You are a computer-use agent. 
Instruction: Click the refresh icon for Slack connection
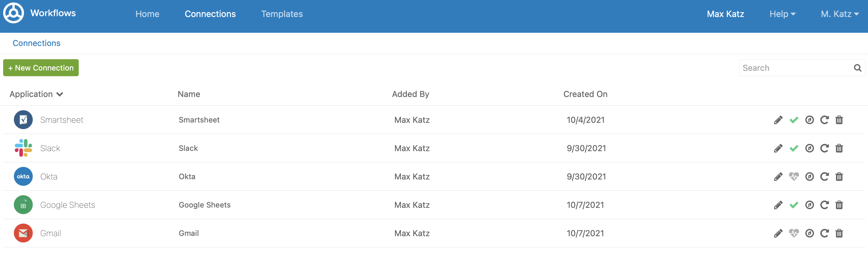[824, 148]
